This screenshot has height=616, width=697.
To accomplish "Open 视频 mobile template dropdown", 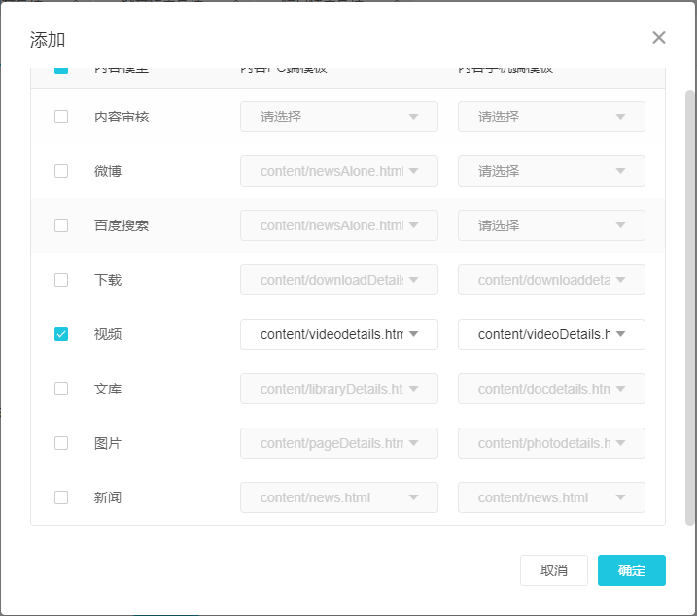I will tap(551, 334).
